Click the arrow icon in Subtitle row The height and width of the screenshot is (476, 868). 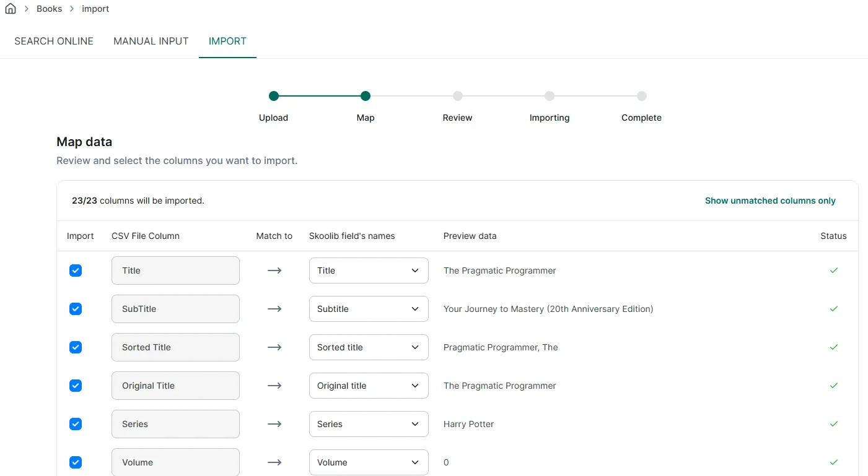click(274, 309)
